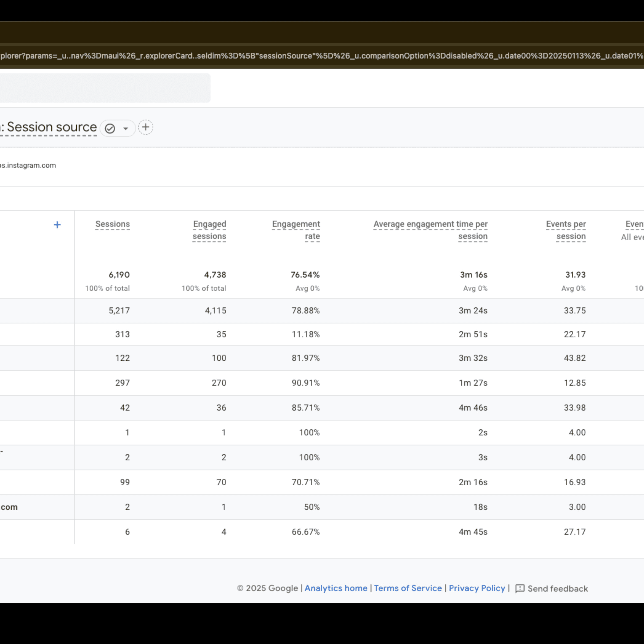Click the dashed circle plus add comparison icon
This screenshot has height=644, width=644.
pyautogui.click(x=146, y=127)
